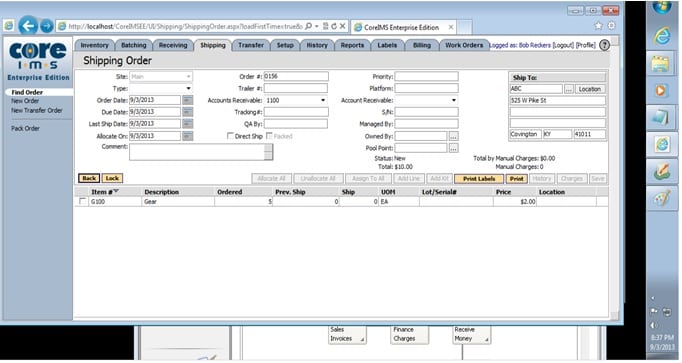Switch to the Receiving tab
682x363 pixels.
point(173,45)
